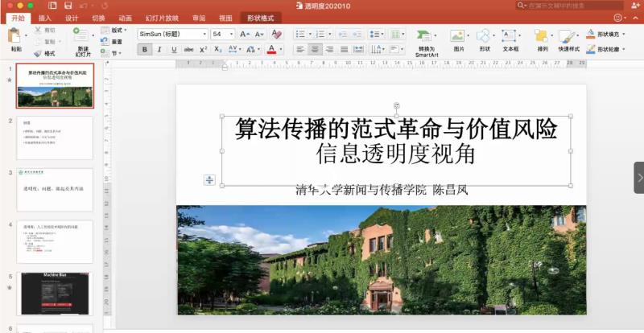Viewport: 644px width, 333px height.
Task: Open the font name SimSun dropdown
Action: point(204,34)
